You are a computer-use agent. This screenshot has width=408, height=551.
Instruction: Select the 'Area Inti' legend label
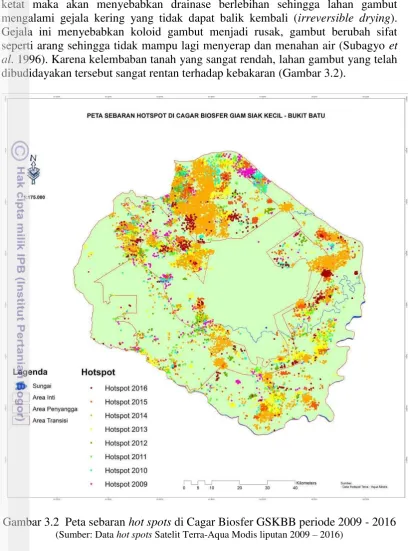pyautogui.click(x=44, y=397)
